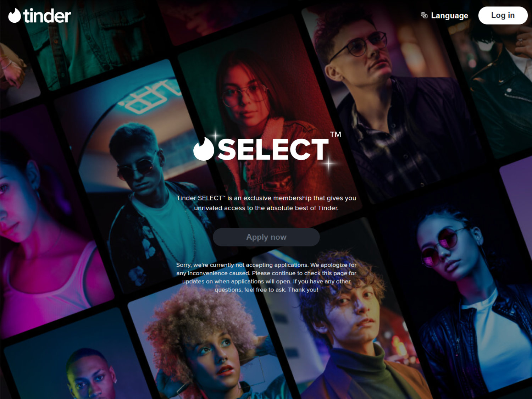Image resolution: width=532 pixels, height=399 pixels.
Task: Click the language globe icon
Action: coord(424,15)
